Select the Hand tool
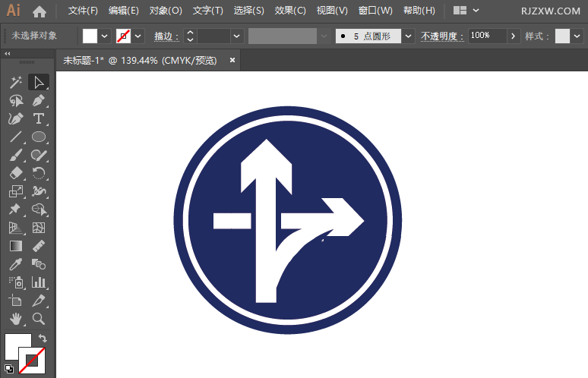 tap(16, 319)
